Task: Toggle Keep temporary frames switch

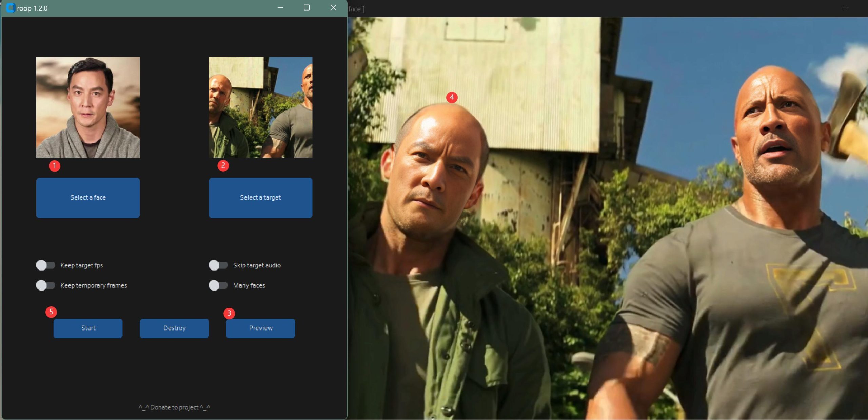Action: [45, 285]
